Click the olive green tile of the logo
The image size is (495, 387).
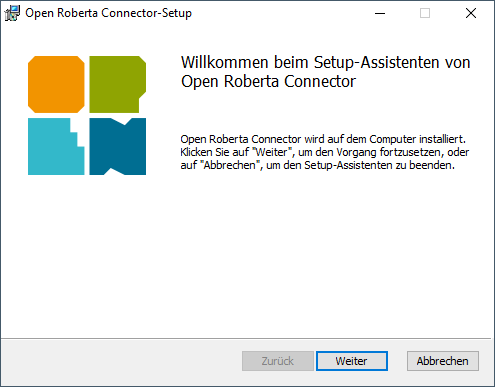[x=117, y=84]
